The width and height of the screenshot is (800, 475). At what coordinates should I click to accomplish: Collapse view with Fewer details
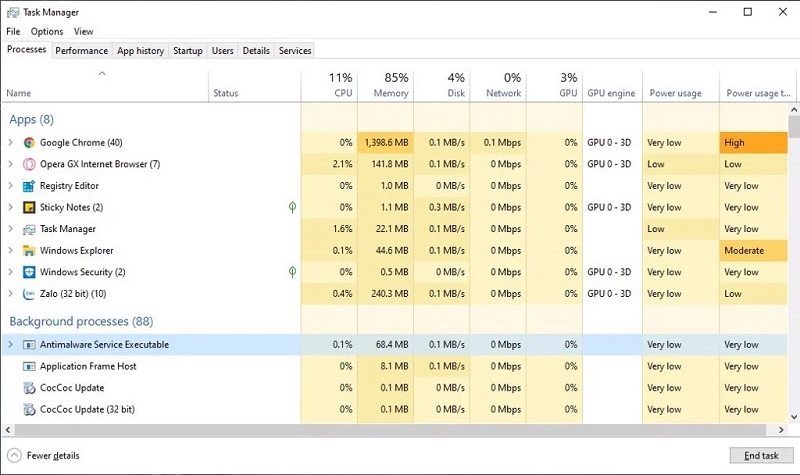point(44,455)
